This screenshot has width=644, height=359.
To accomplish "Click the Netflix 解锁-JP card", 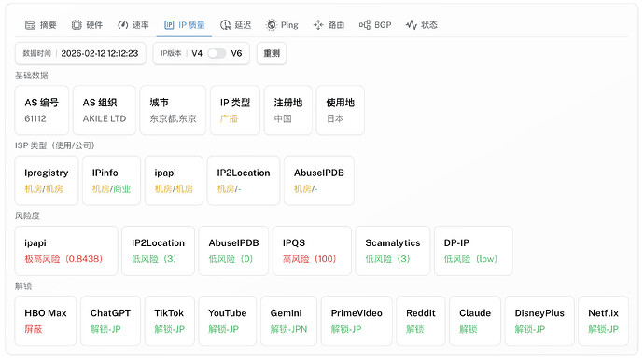I will pyautogui.click(x=603, y=321).
